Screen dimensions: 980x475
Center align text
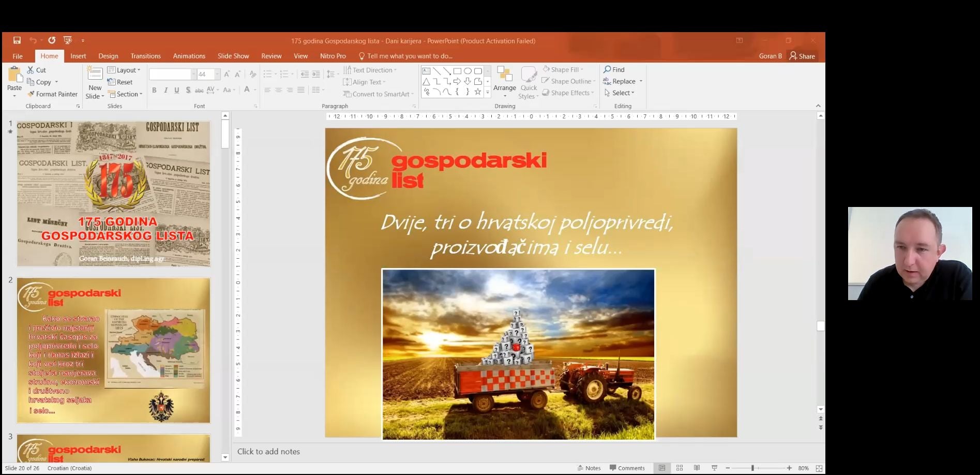point(278,90)
